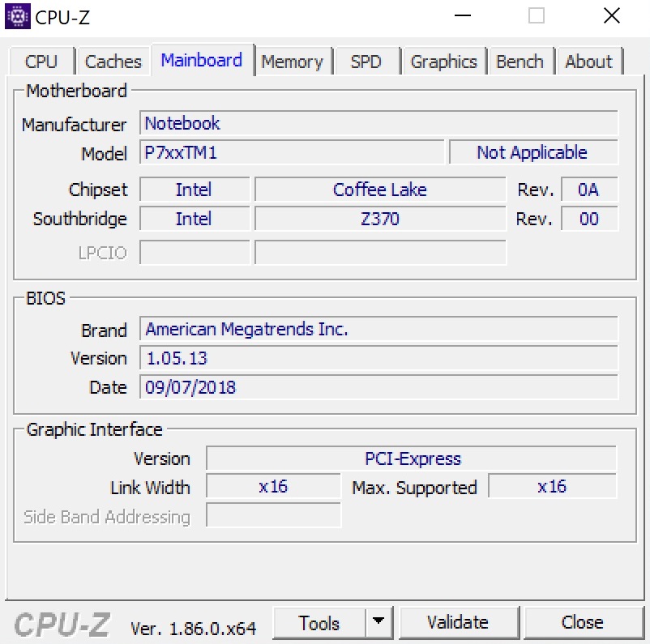The height and width of the screenshot is (644, 650).
Task: Click the empty LPCIO model field
Action: [380, 252]
